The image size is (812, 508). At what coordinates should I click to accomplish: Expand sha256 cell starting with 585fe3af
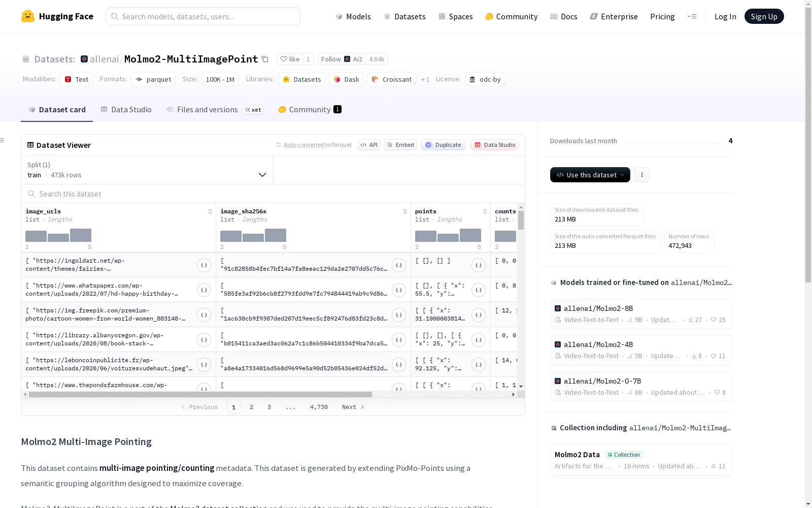point(399,290)
